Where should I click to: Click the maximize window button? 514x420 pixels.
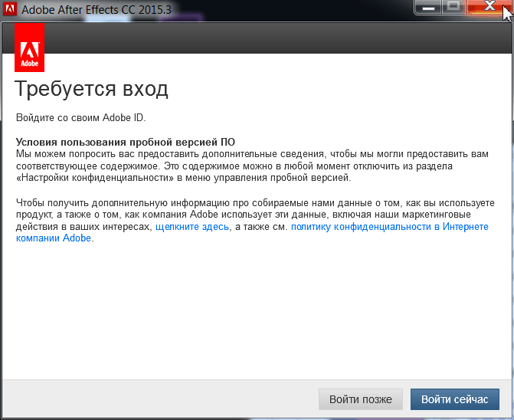(454, 7)
